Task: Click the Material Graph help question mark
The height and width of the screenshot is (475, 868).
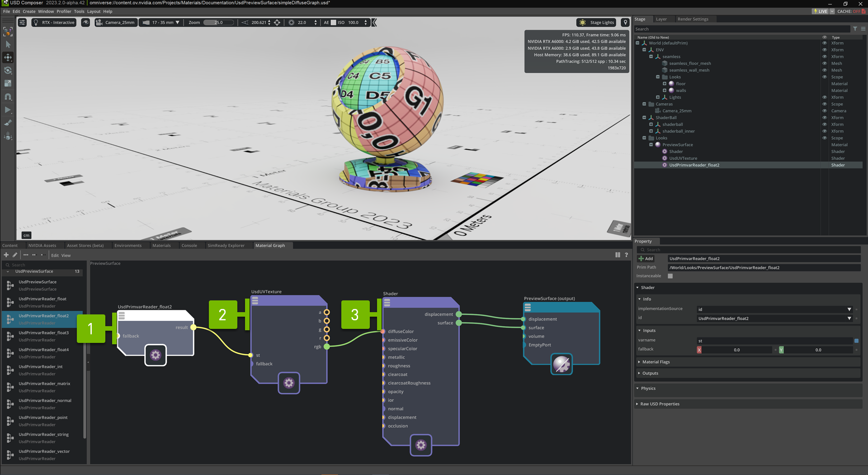Action: (626, 255)
